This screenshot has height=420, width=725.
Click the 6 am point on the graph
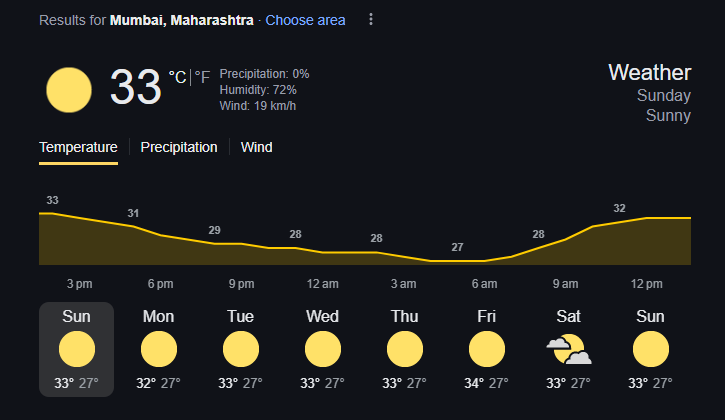[486, 261]
